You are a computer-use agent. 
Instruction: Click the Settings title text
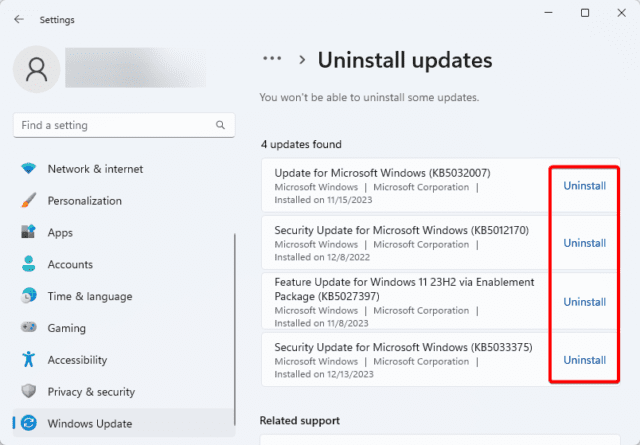point(57,20)
